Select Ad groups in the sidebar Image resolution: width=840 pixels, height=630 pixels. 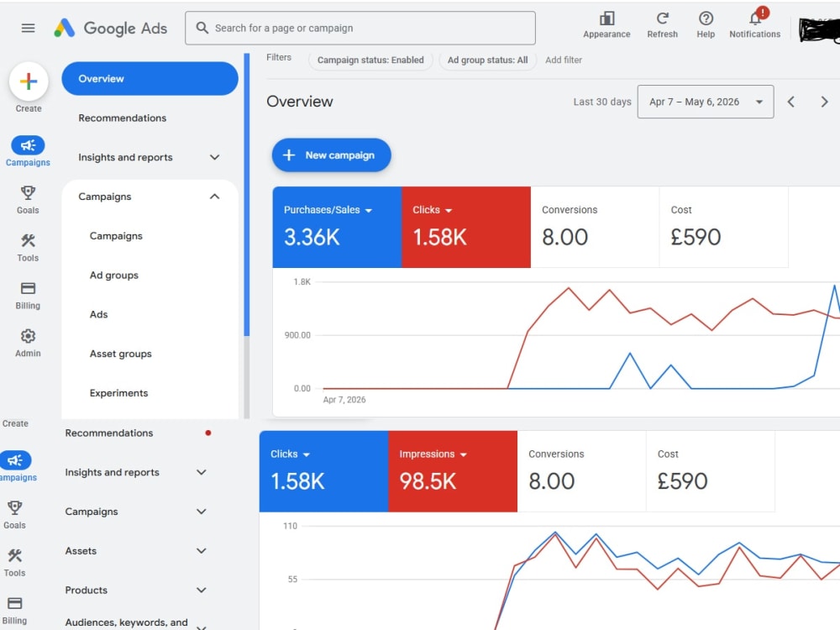[114, 276]
